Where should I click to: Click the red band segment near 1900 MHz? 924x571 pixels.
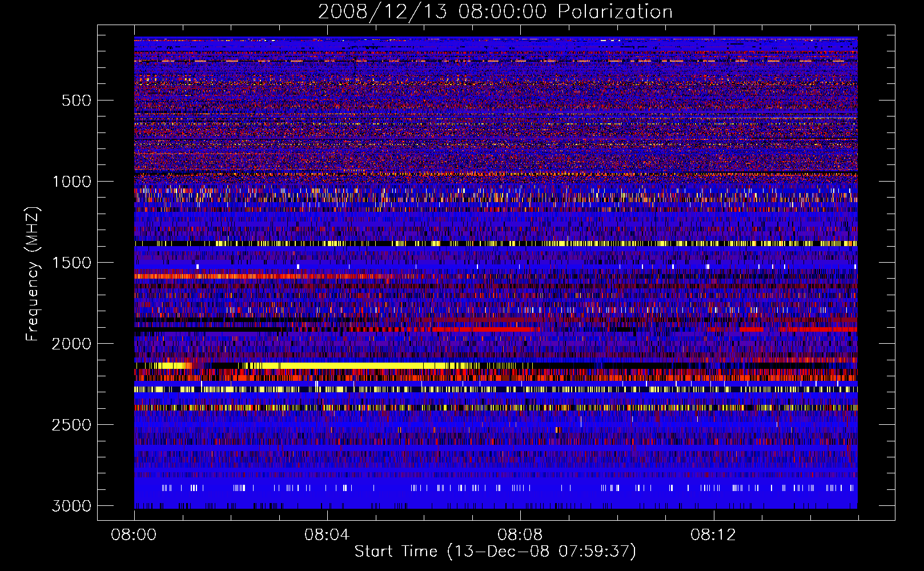pos(483,329)
